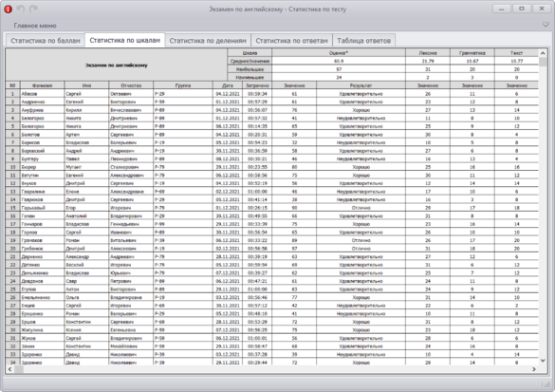
Task: Click the red info icon in title bar
Action: point(9,9)
